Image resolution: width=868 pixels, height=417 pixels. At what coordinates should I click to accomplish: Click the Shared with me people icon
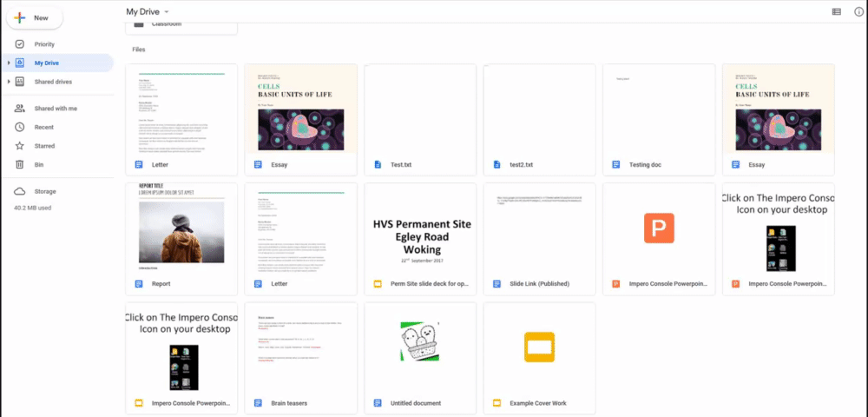[x=19, y=109]
